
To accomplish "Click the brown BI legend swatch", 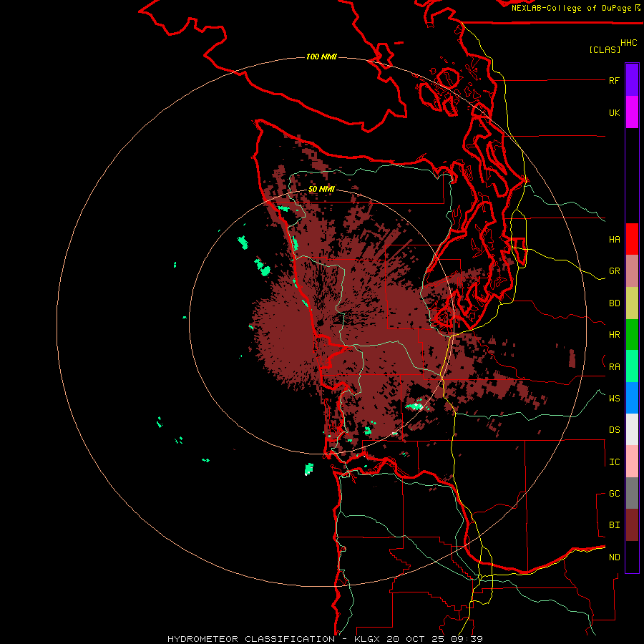I will [632, 525].
